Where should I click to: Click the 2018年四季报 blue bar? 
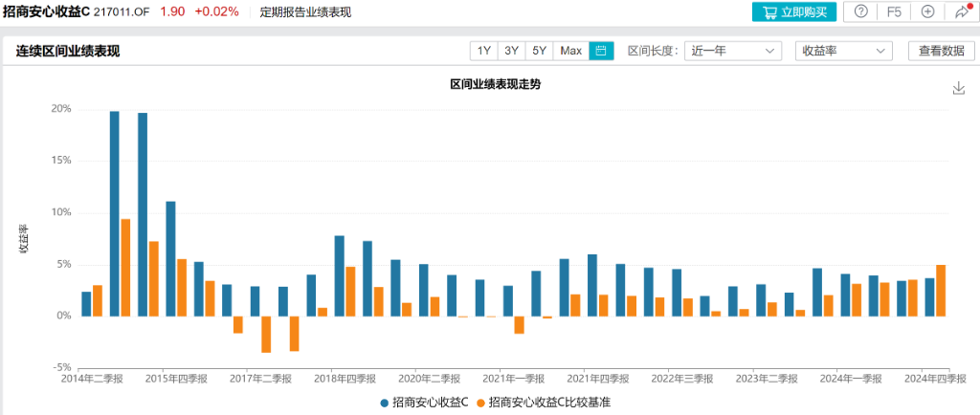pyautogui.click(x=340, y=275)
